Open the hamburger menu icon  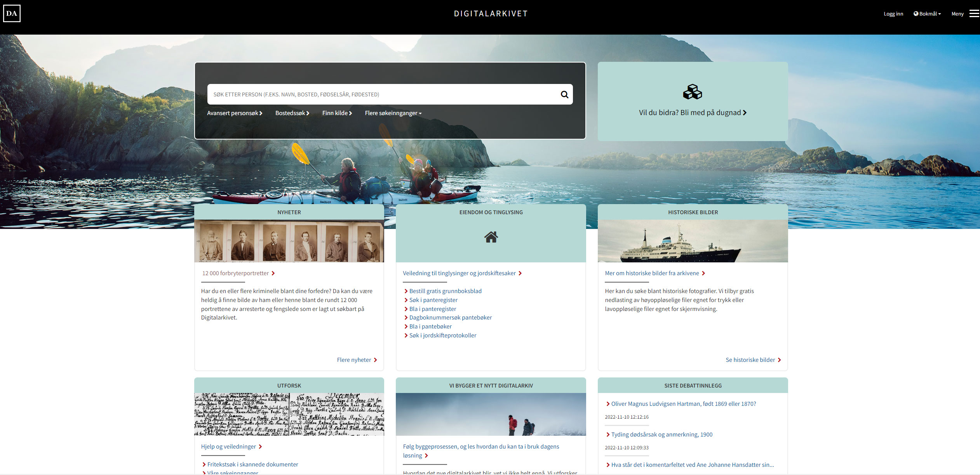point(974,14)
